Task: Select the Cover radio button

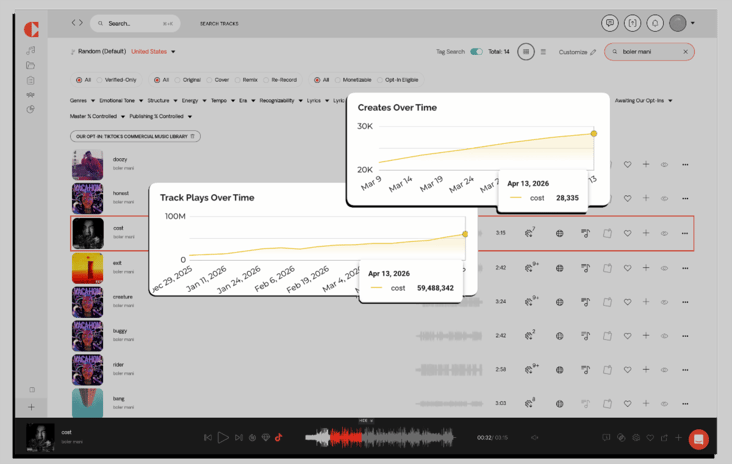Action: (209, 80)
